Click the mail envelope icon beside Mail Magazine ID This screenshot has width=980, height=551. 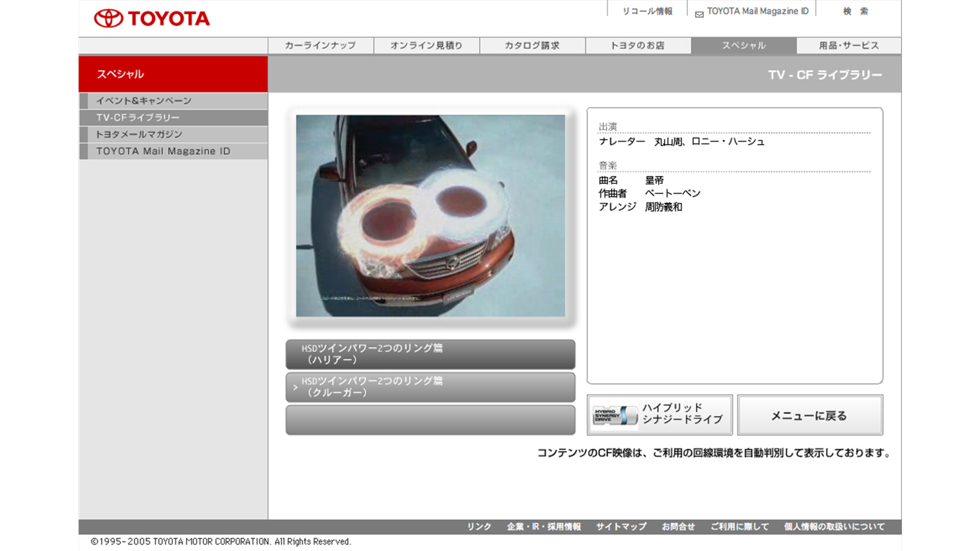(699, 14)
